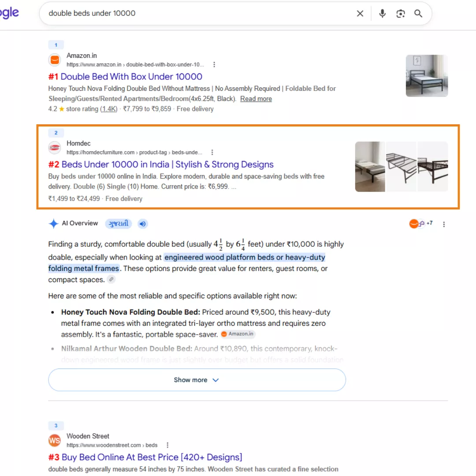Image resolution: width=476 pixels, height=476 pixels.
Task: Expand AI Overview with Show more
Action: tap(197, 380)
